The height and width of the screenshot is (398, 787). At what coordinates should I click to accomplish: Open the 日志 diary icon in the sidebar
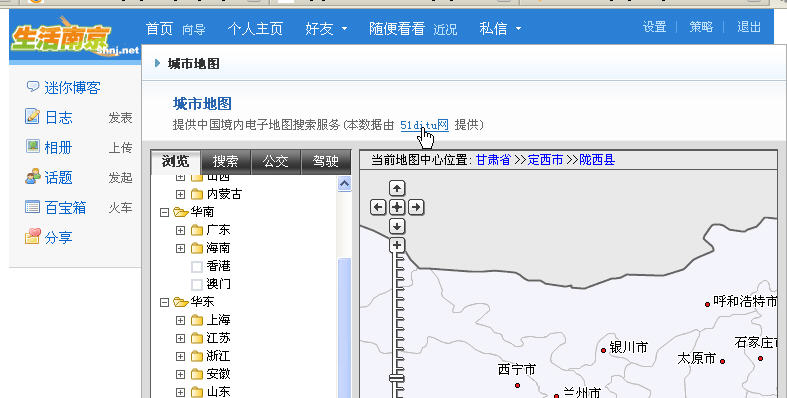(x=32, y=116)
